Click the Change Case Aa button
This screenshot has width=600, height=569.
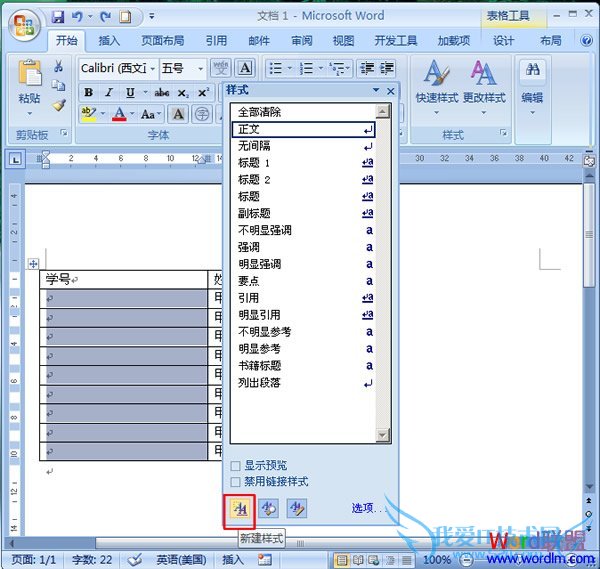click(x=151, y=114)
